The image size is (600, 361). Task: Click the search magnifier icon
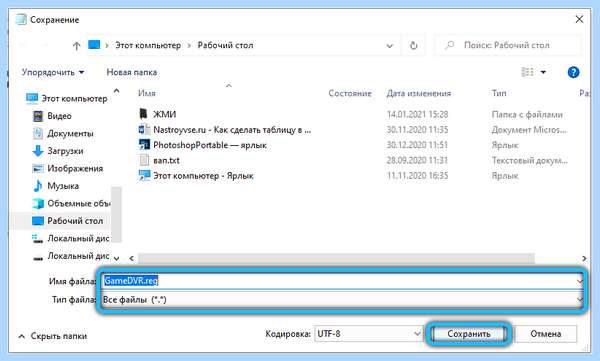tap(450, 45)
